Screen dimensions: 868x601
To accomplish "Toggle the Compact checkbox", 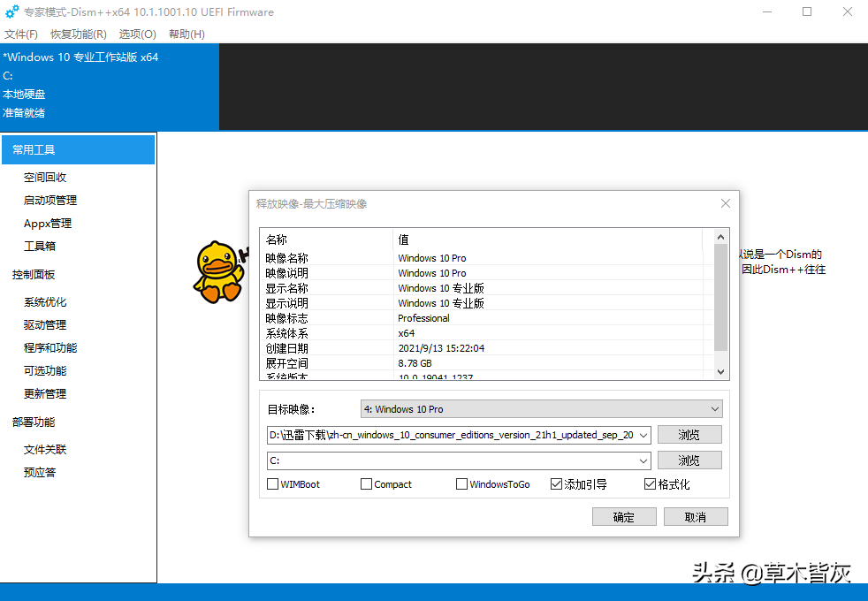I will point(367,484).
